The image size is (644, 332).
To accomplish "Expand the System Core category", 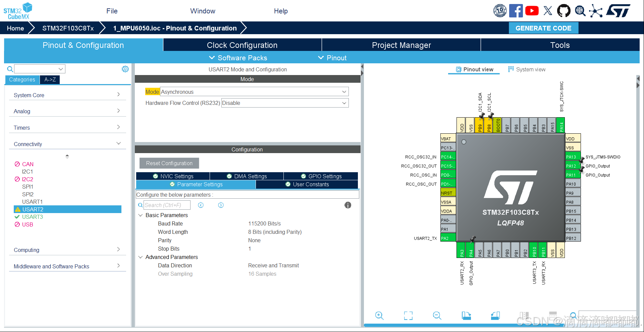I will 67,95.
